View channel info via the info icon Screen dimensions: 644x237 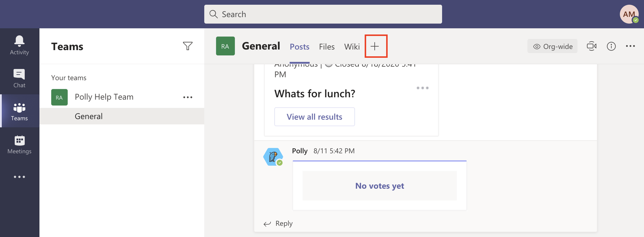click(x=611, y=46)
